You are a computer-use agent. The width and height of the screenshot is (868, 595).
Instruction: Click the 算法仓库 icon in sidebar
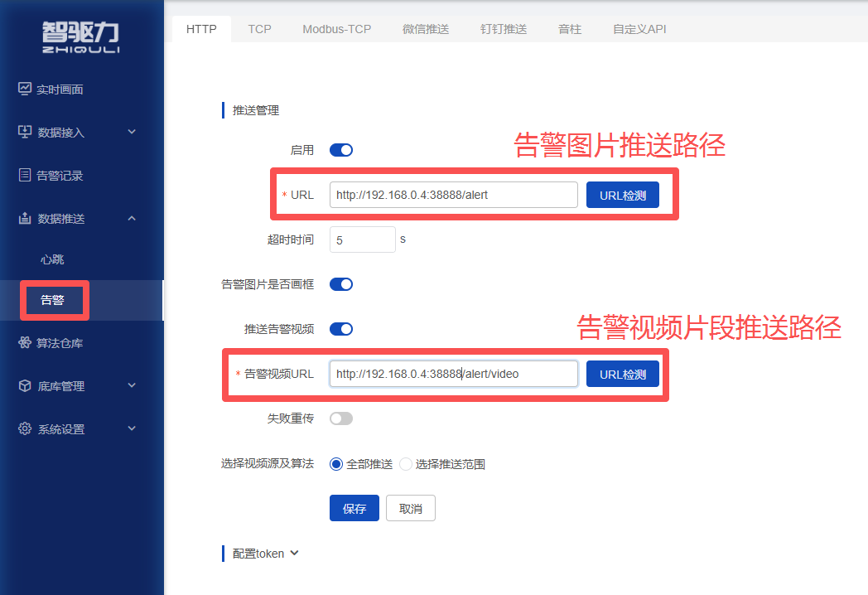click(25, 342)
